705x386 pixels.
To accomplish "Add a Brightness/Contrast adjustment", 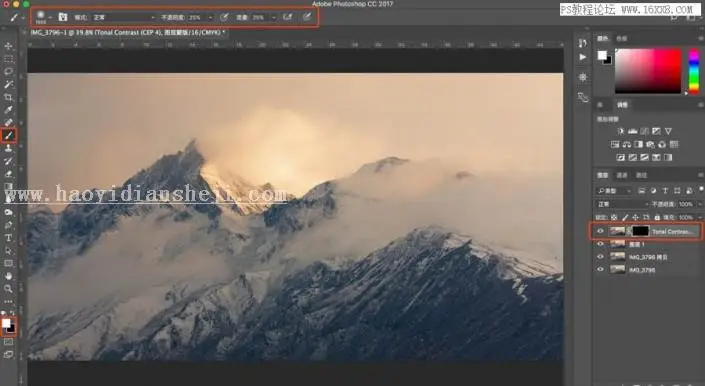I will [621, 131].
